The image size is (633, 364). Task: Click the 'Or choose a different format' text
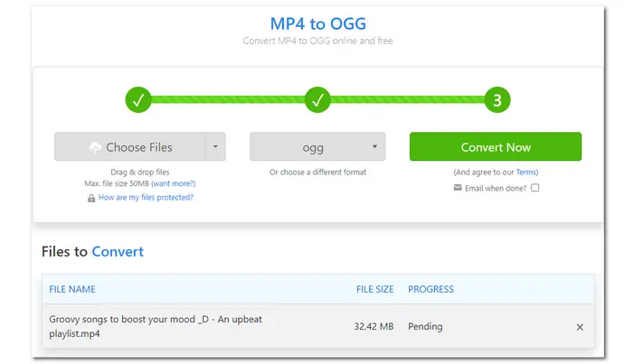(x=317, y=173)
